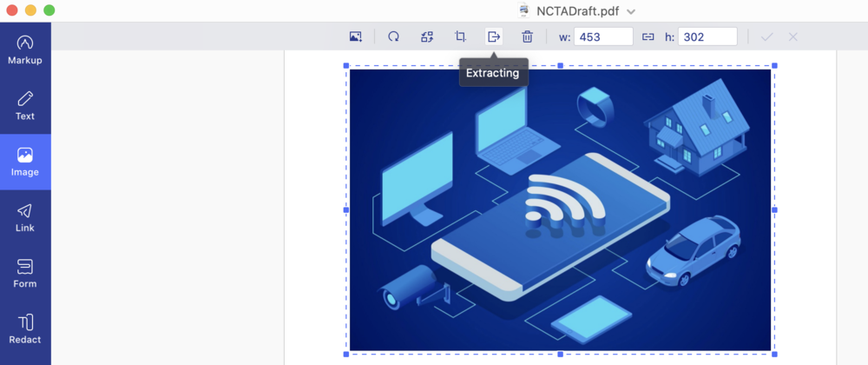The height and width of the screenshot is (365, 868).
Task: Click the yellow minimize window button
Action: (30, 10)
